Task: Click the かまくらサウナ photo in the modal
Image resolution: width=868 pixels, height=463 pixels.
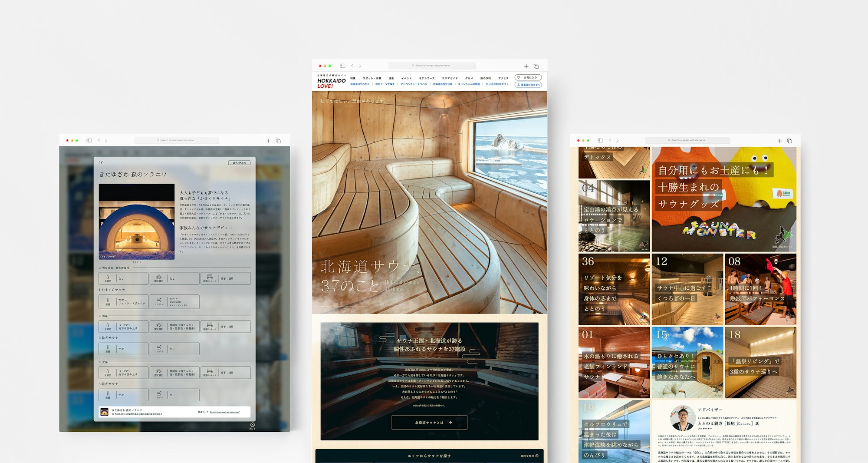Action: (x=137, y=222)
